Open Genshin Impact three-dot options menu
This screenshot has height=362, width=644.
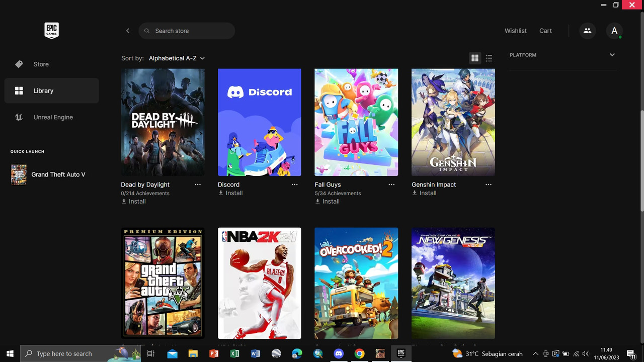click(489, 185)
